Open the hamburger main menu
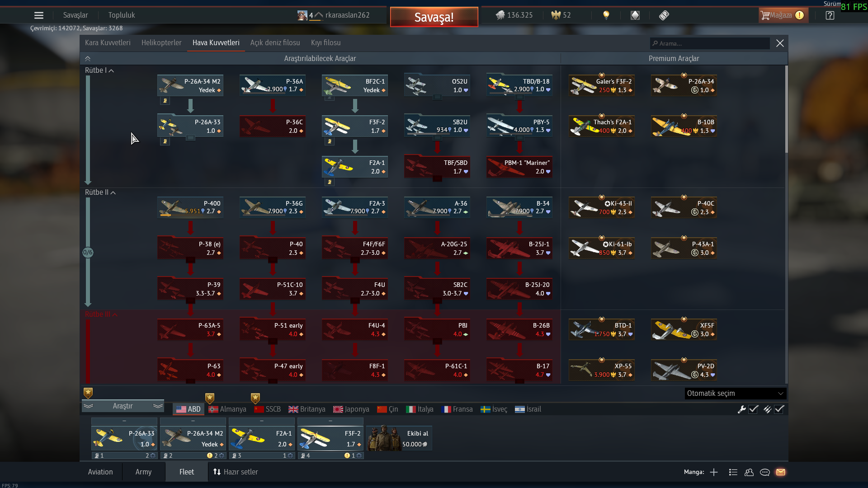Image resolution: width=868 pixels, height=488 pixels. click(39, 15)
